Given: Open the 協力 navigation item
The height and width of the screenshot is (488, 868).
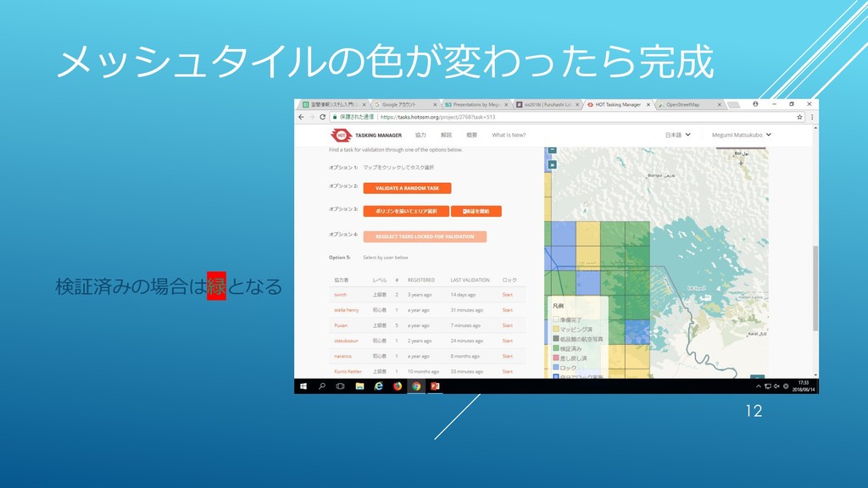Looking at the screenshot, I should pyautogui.click(x=420, y=135).
